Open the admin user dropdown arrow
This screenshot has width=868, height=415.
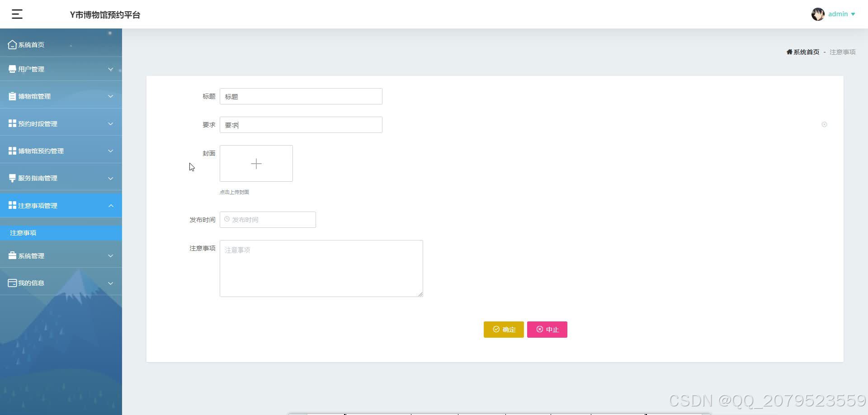coord(853,14)
